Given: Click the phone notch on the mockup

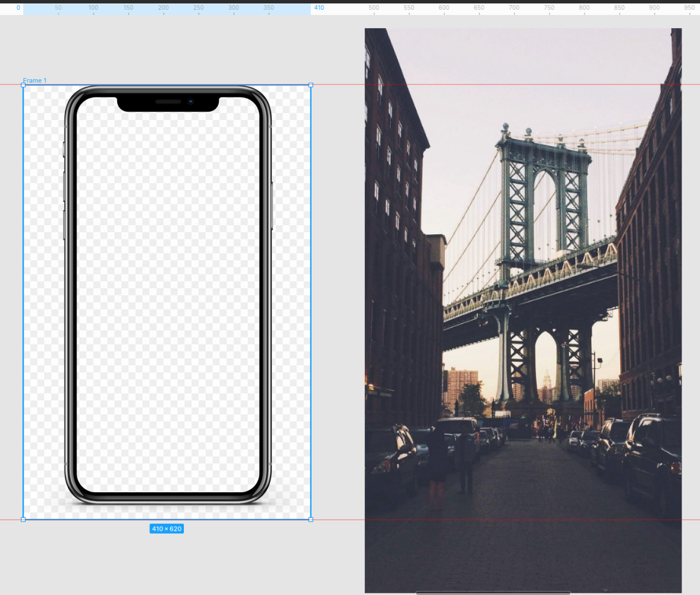Looking at the screenshot, I should (167, 102).
